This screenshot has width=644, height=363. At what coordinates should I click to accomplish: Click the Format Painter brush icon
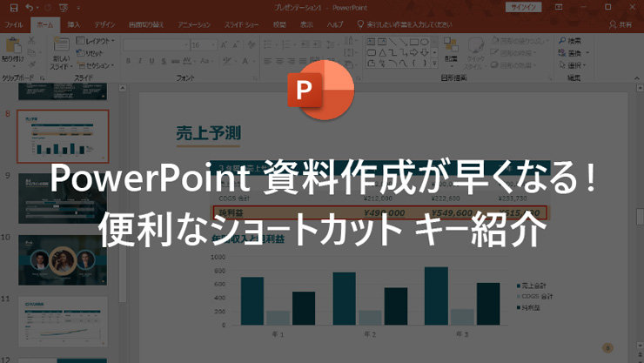click(31, 64)
